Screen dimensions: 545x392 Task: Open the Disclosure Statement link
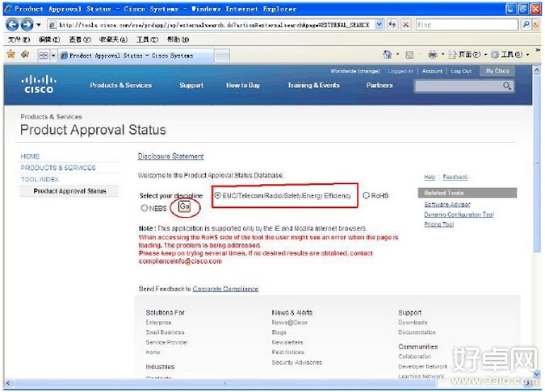[x=170, y=156]
